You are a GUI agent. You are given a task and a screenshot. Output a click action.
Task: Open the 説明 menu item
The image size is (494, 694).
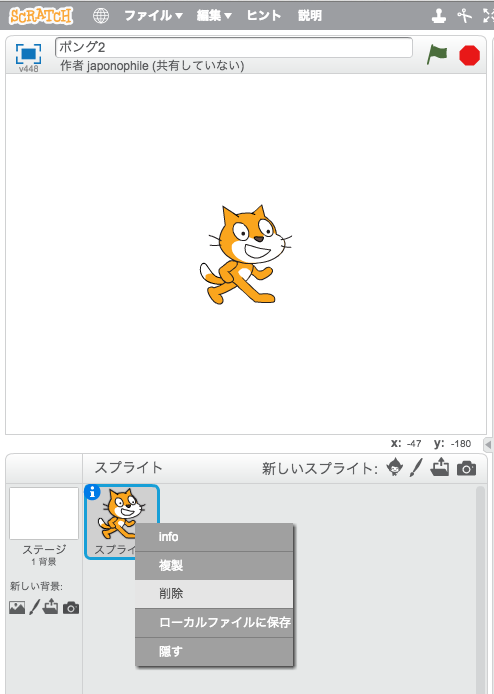point(310,15)
